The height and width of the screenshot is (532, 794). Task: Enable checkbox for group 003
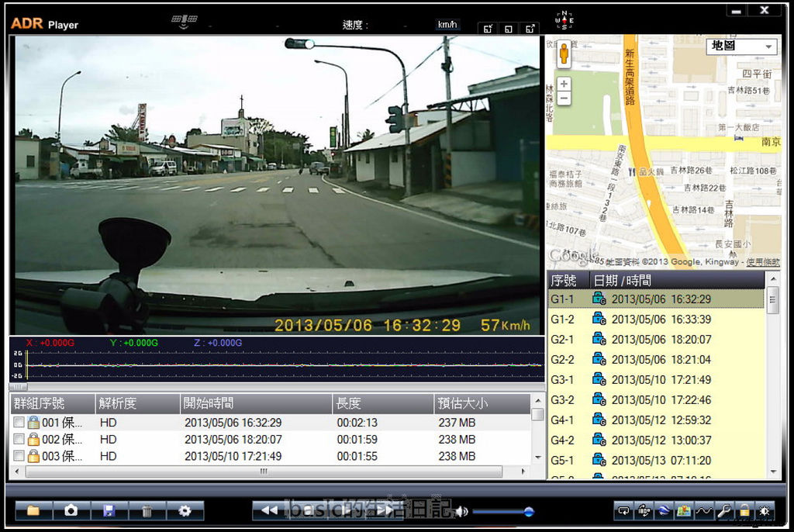[x=19, y=456]
